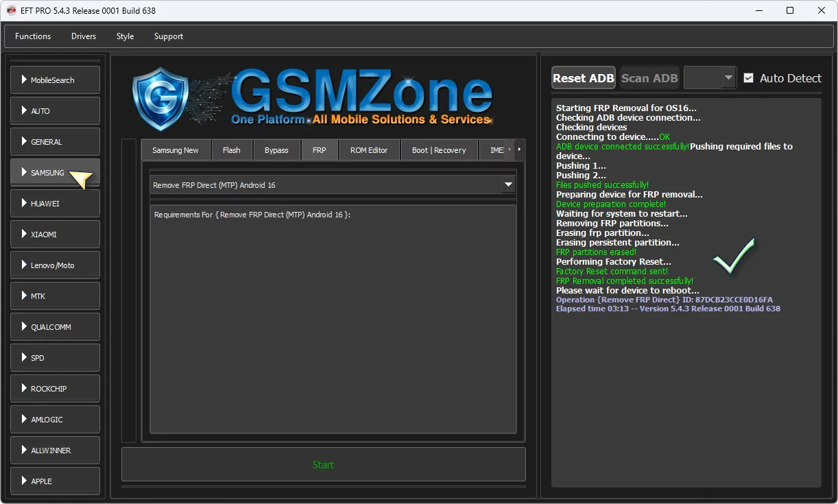The width and height of the screenshot is (838, 504).
Task: Open the Boot | Recovery tab
Action: click(x=438, y=150)
